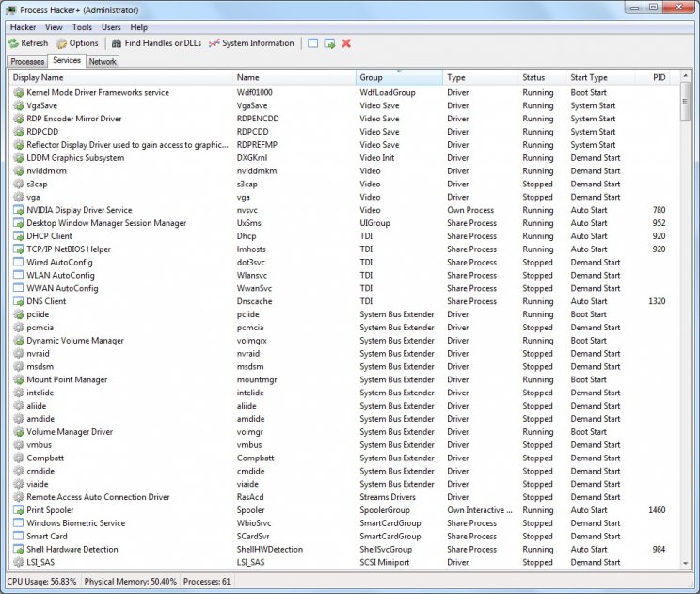Sort by Name column header

point(294,77)
